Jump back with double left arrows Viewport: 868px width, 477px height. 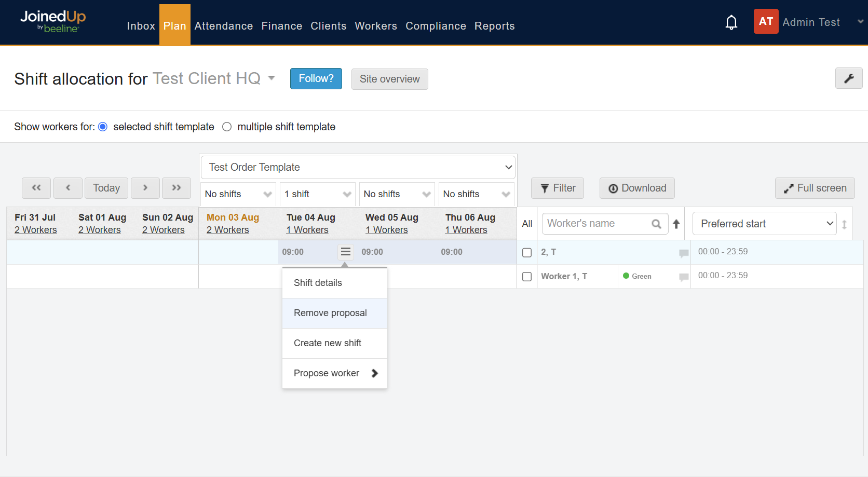[x=36, y=188]
